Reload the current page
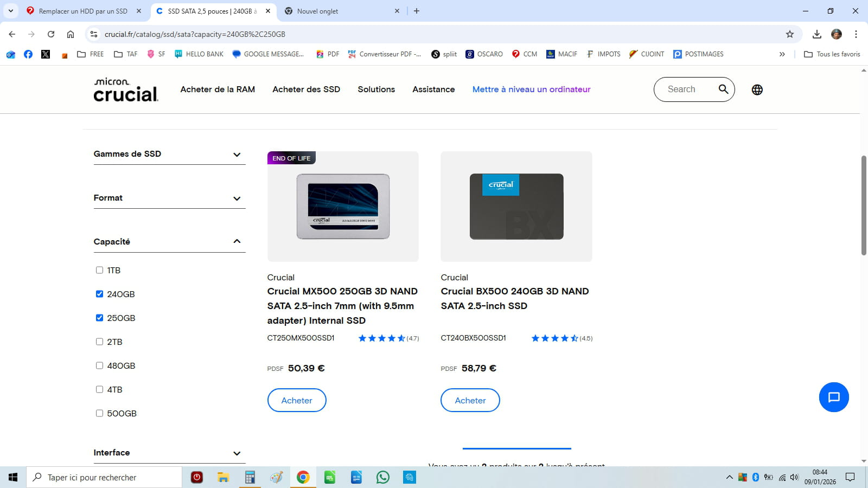Screen dimensions: 868x488 click(x=51, y=34)
